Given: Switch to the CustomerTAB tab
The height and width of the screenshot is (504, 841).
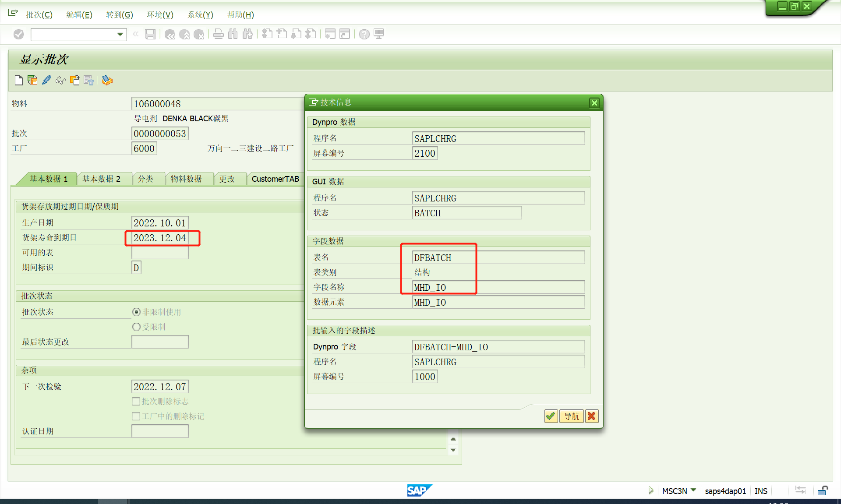Looking at the screenshot, I should [x=275, y=179].
